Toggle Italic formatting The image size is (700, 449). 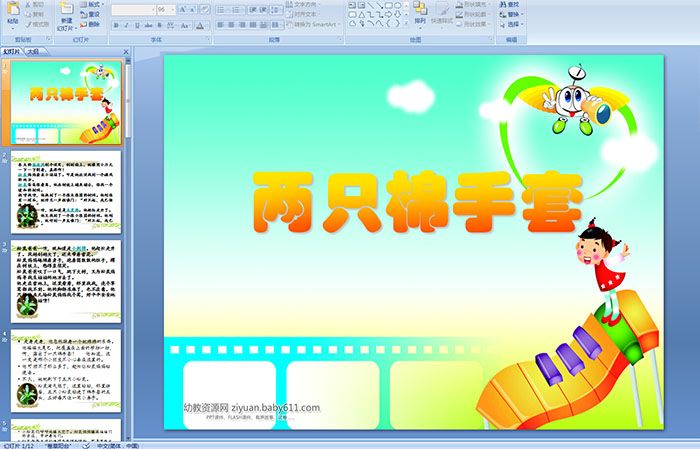click(x=126, y=25)
